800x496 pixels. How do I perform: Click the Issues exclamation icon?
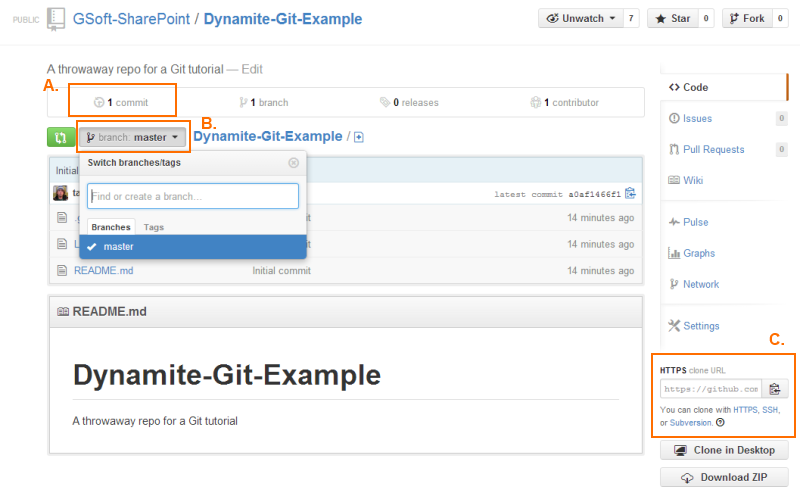coord(674,118)
